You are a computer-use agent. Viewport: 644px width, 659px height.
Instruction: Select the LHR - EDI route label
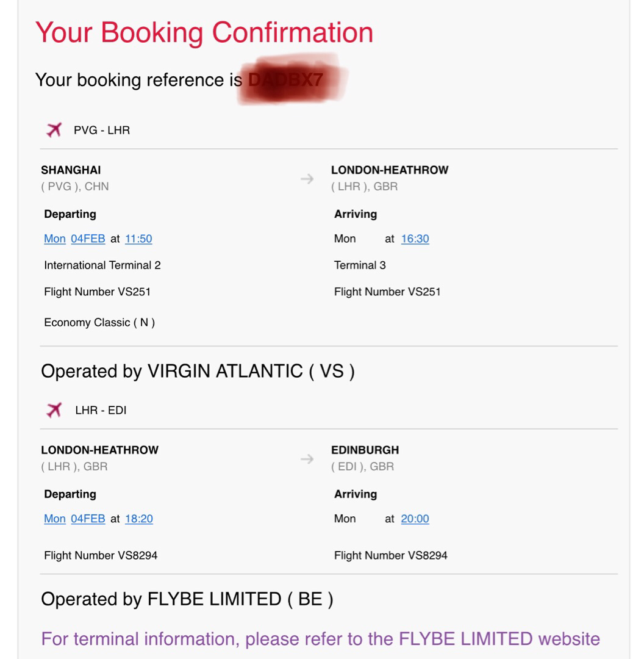pos(101,410)
